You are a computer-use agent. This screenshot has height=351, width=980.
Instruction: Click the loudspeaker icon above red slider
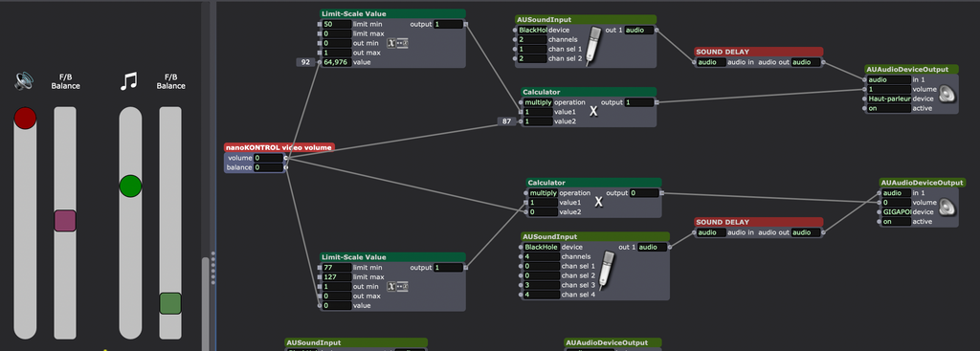pyautogui.click(x=24, y=81)
